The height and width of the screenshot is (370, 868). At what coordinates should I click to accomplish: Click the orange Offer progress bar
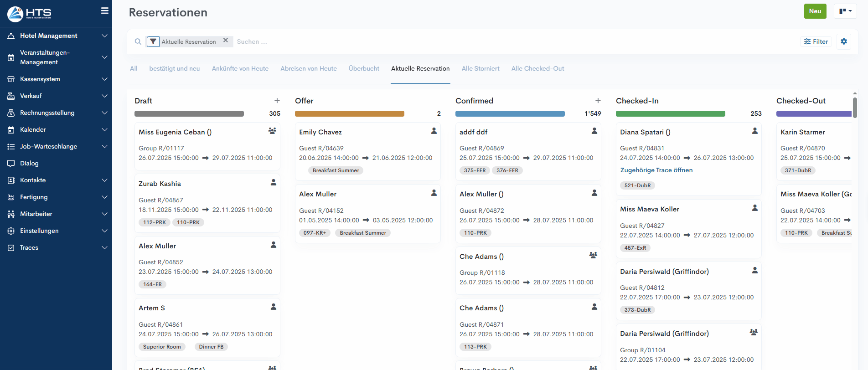[x=349, y=114]
